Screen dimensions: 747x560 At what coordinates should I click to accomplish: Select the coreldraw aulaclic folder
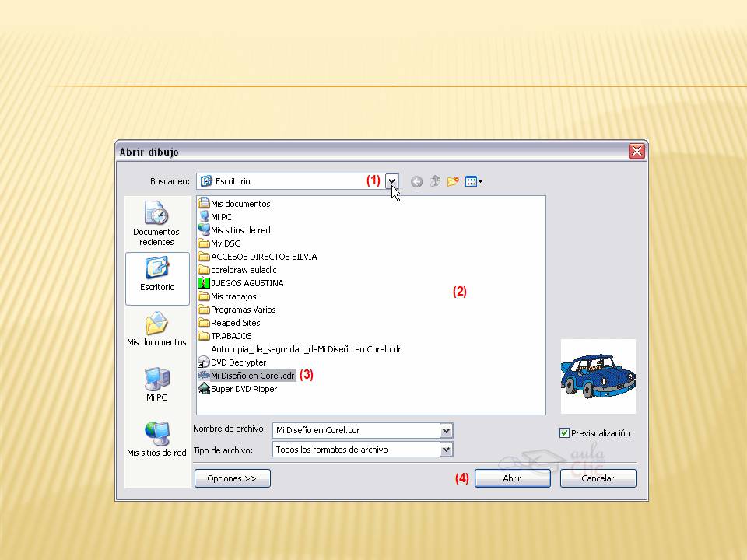(x=237, y=270)
